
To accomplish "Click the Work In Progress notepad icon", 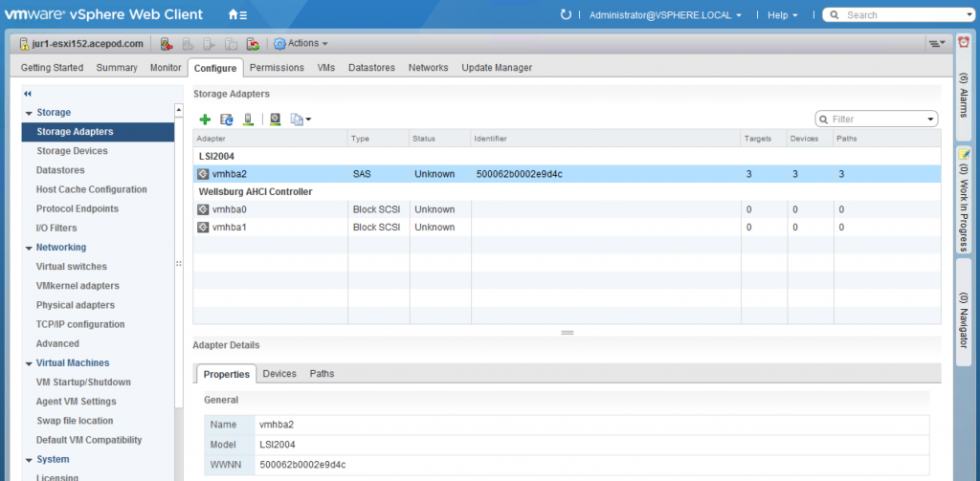I will 964,154.
